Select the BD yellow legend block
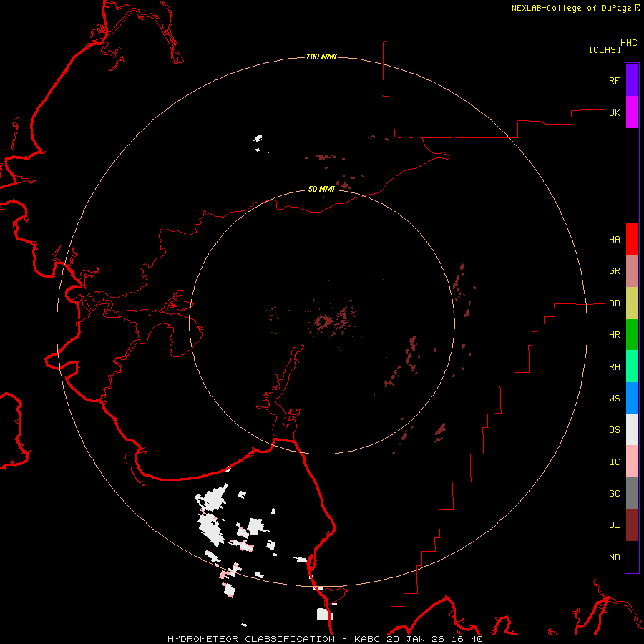Screen dimensions: 644x644 (632, 303)
